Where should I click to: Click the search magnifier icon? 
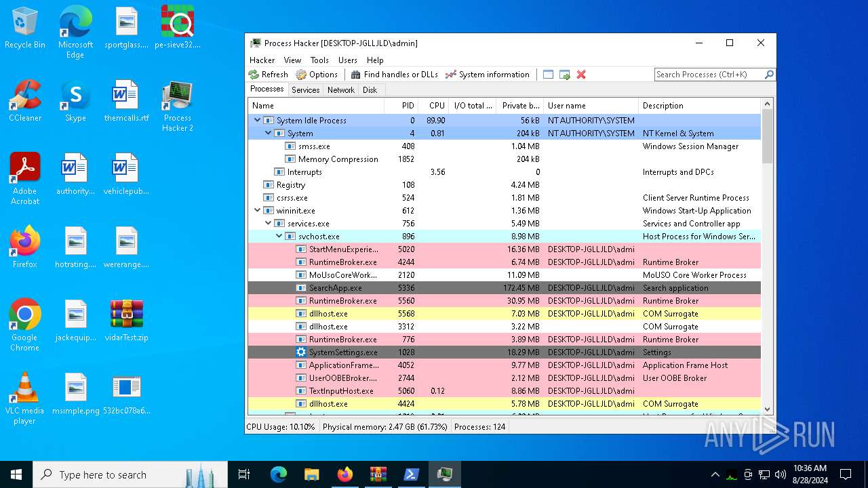(769, 75)
